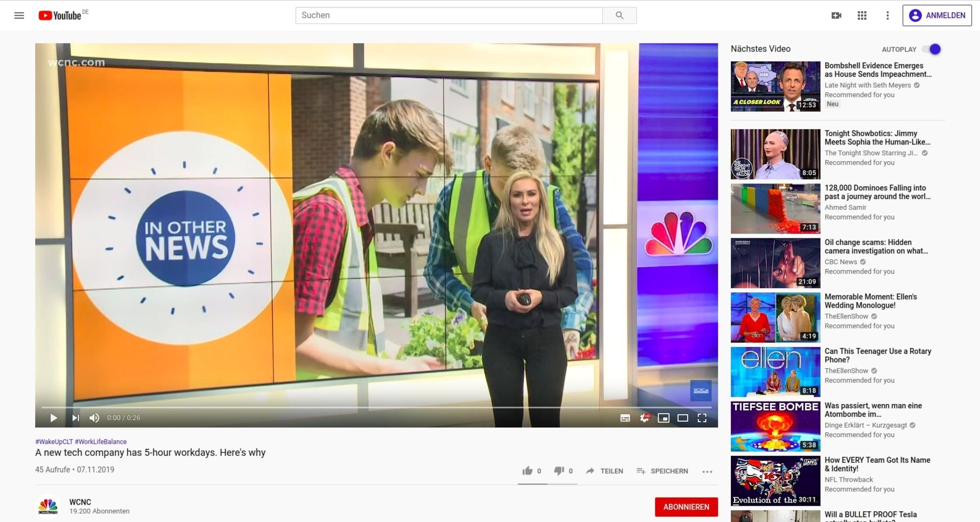Image resolution: width=980 pixels, height=522 pixels.
Task: Click TheEllenShow under Rotary Phone video
Action: tap(846, 371)
